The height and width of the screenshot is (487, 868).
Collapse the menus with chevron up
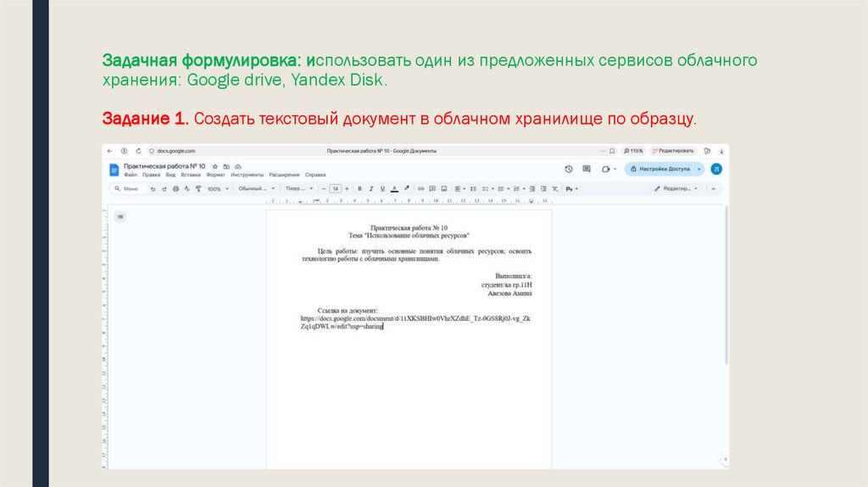click(713, 189)
